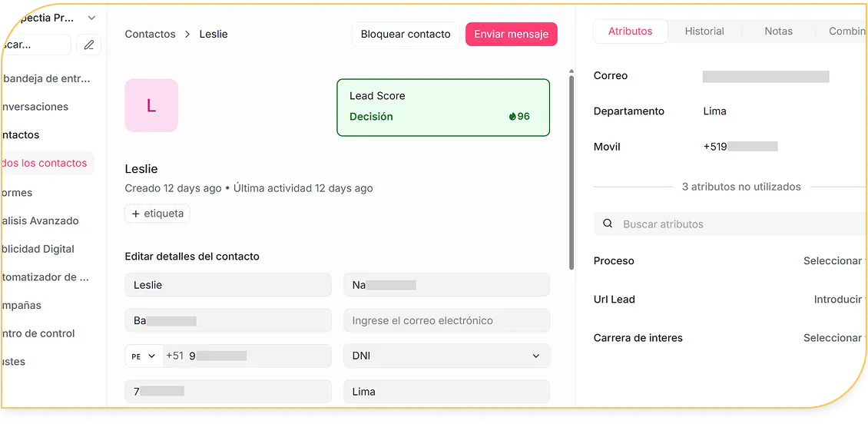Select the Atributos tab
The width and height of the screenshot is (868, 424).
coord(630,31)
